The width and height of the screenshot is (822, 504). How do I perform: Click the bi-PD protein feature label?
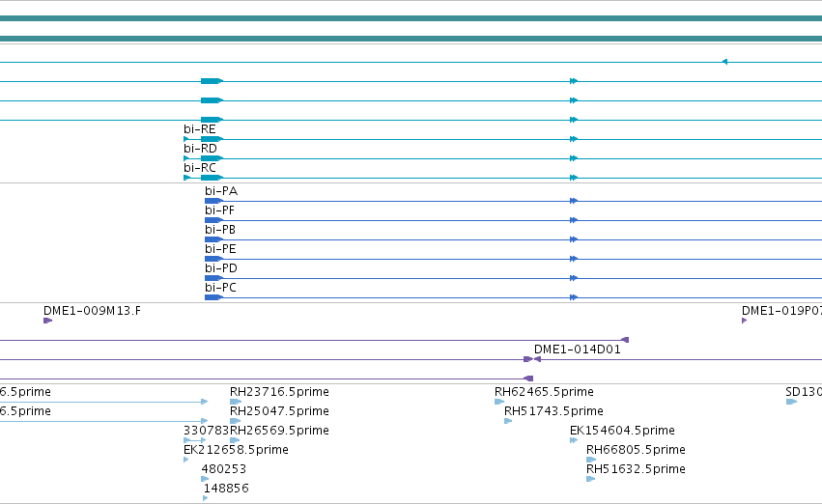[x=221, y=268]
